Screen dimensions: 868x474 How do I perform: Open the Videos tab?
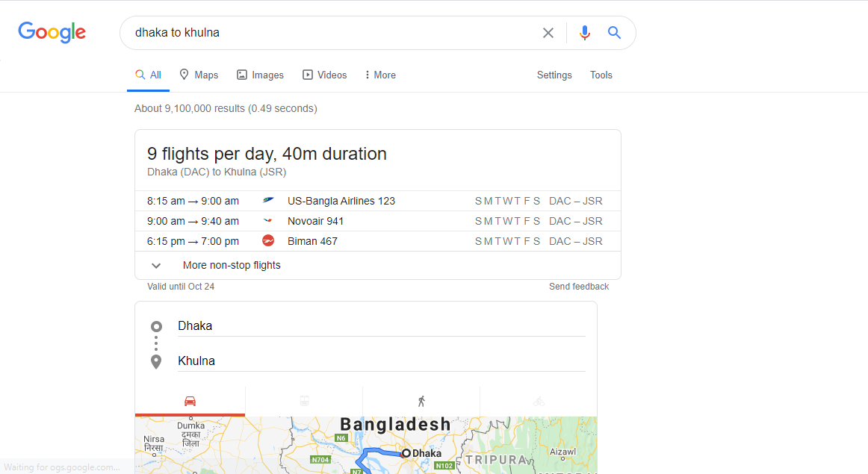(324, 75)
